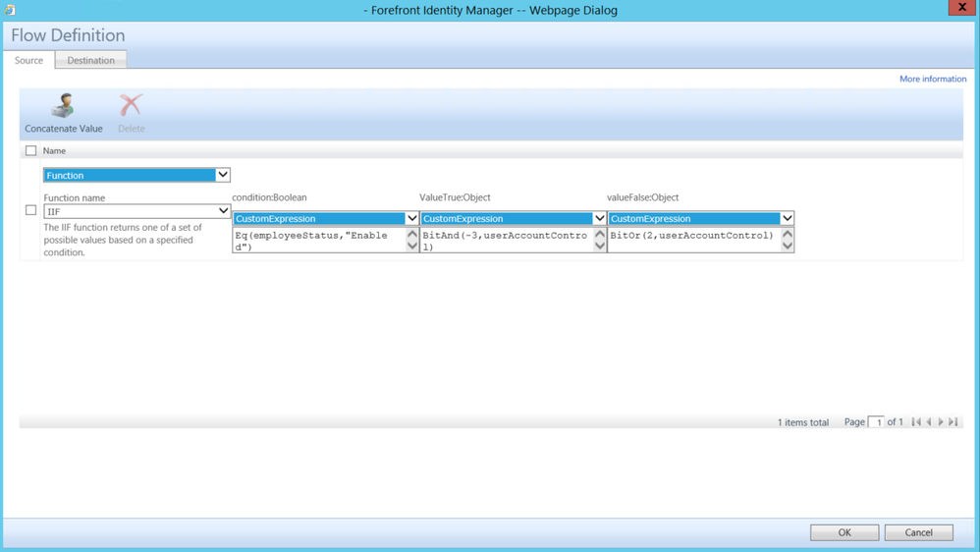This screenshot has height=552, width=980.
Task: Go to next page arrow icon
Action: click(941, 422)
